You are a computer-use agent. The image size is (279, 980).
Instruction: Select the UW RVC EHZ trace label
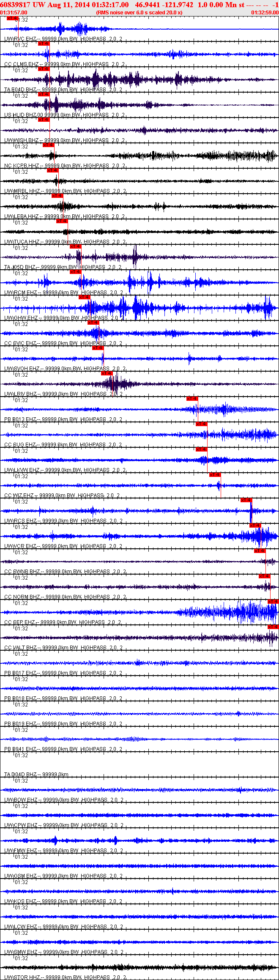63,39
